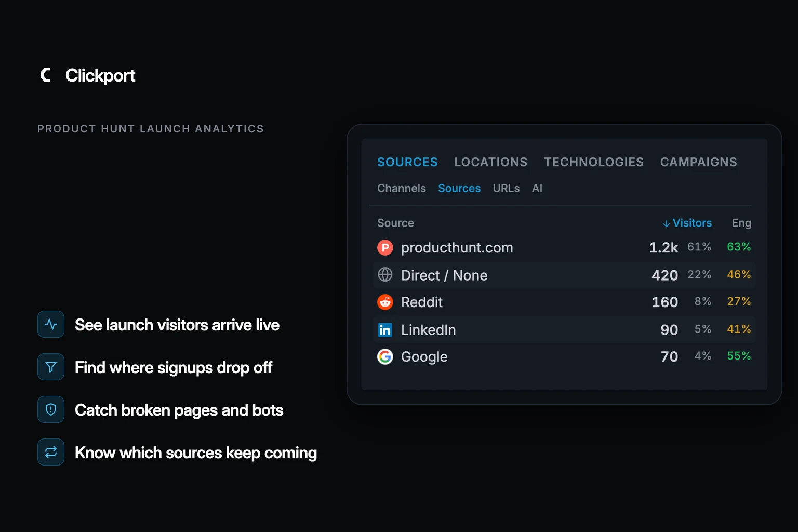The width and height of the screenshot is (798, 532).
Task: Select the producthunt.com source name
Action: tap(457, 248)
